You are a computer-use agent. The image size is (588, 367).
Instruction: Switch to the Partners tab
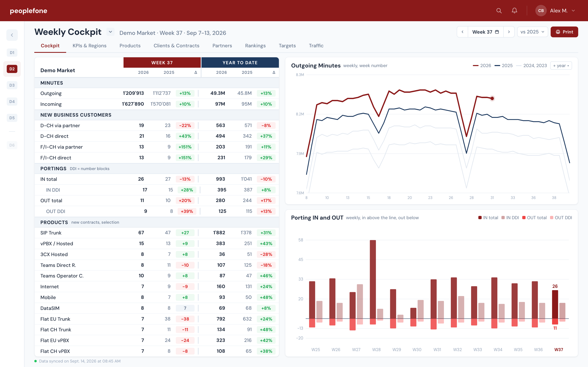point(222,46)
